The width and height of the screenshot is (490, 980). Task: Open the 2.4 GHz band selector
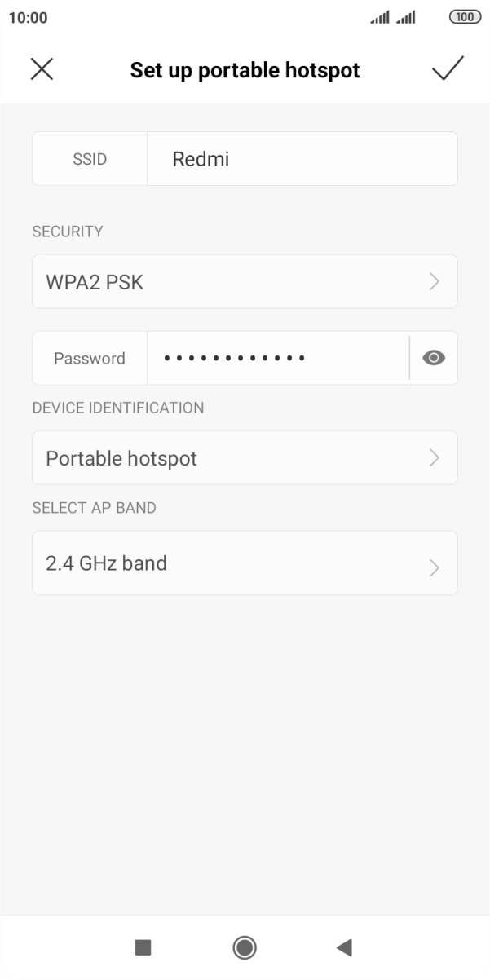245,563
